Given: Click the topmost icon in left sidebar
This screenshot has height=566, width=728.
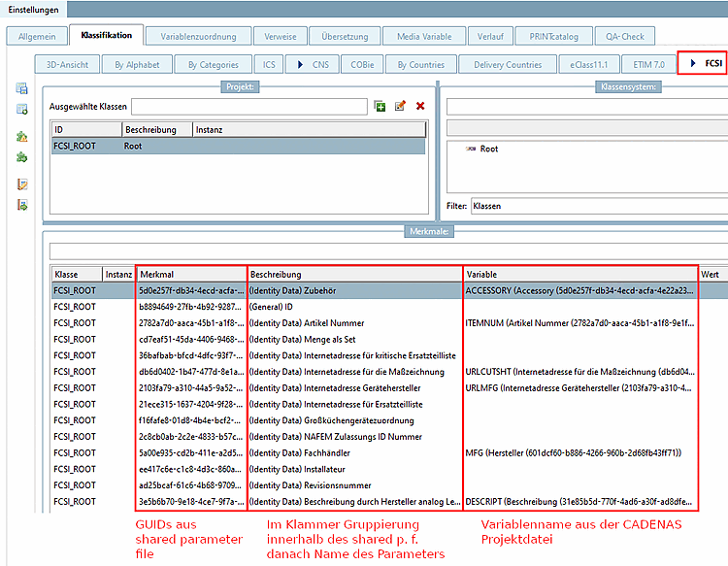Looking at the screenshot, I should pyautogui.click(x=21, y=89).
